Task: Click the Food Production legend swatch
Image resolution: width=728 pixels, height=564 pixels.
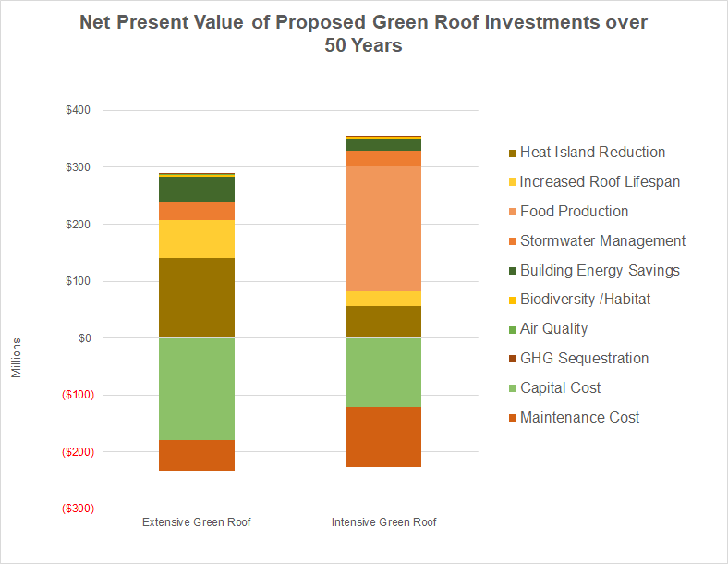Action: click(513, 213)
